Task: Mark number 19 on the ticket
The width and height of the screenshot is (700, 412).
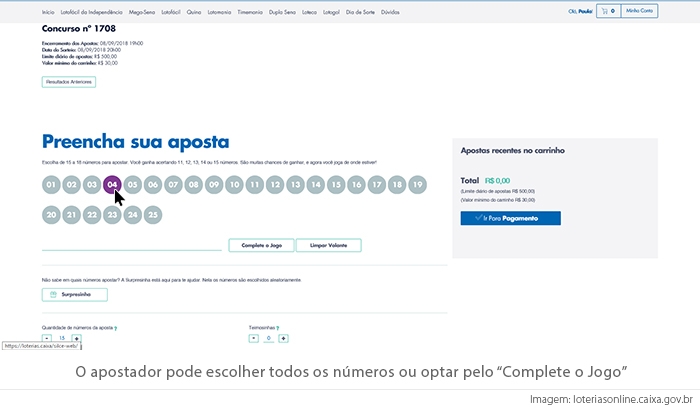Action: pyautogui.click(x=417, y=185)
